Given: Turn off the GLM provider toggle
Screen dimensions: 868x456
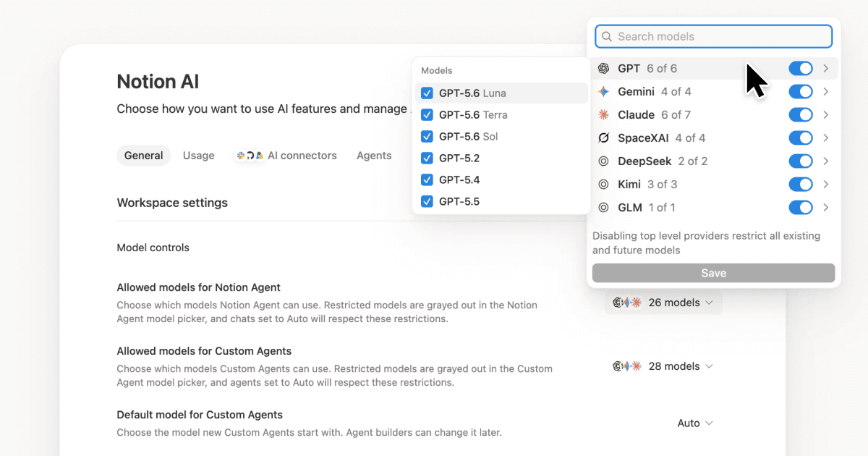Looking at the screenshot, I should pos(801,208).
